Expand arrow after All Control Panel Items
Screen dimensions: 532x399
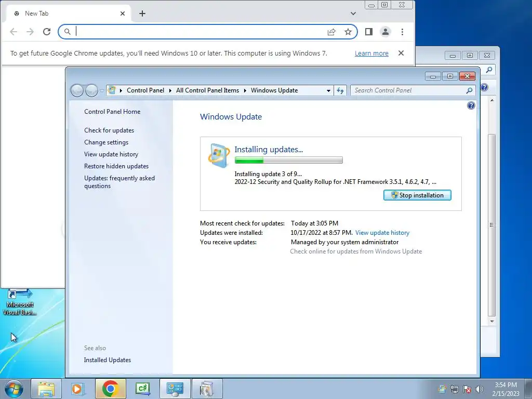click(245, 90)
